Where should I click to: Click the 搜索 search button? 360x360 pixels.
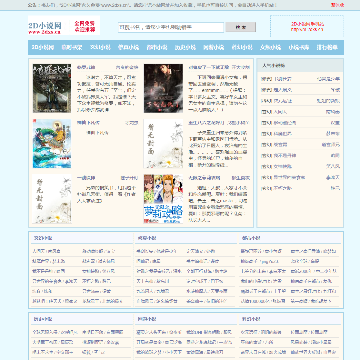click(241, 27)
